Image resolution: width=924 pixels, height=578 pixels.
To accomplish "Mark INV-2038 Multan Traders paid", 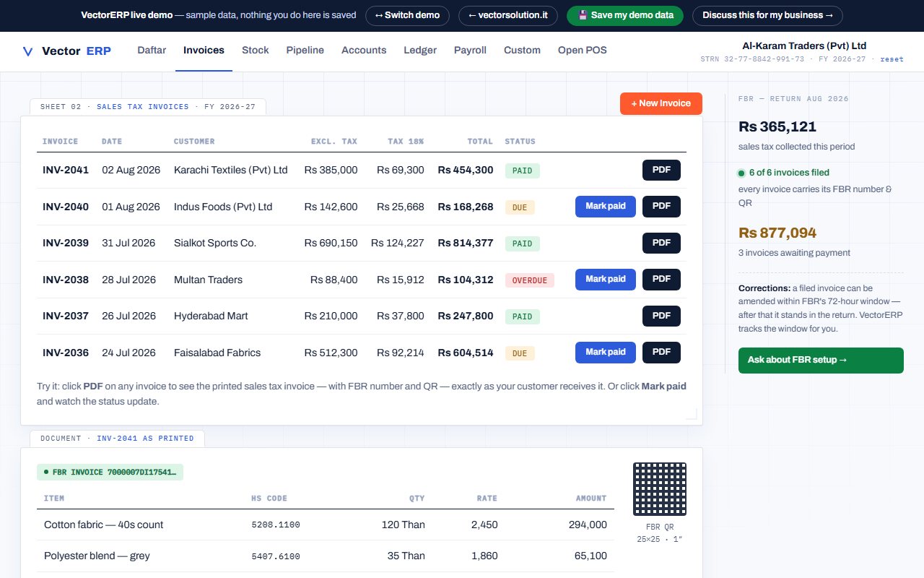I will coord(606,280).
